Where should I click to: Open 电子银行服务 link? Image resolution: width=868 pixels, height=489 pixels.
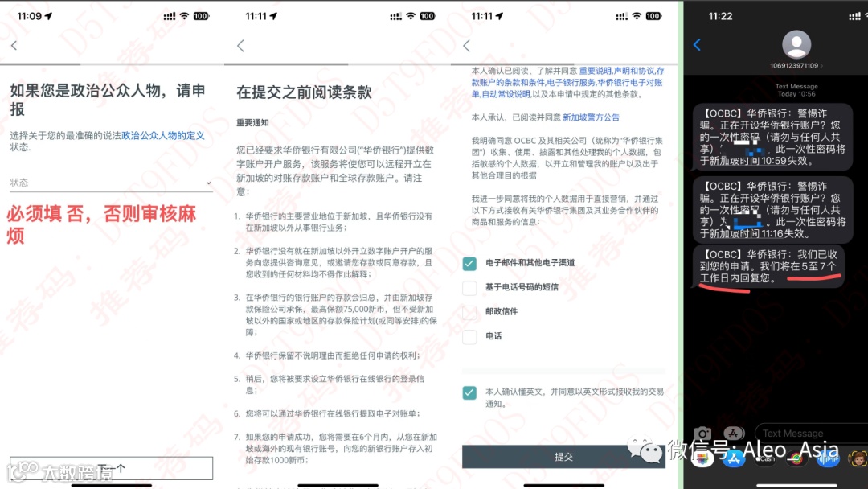(571, 83)
